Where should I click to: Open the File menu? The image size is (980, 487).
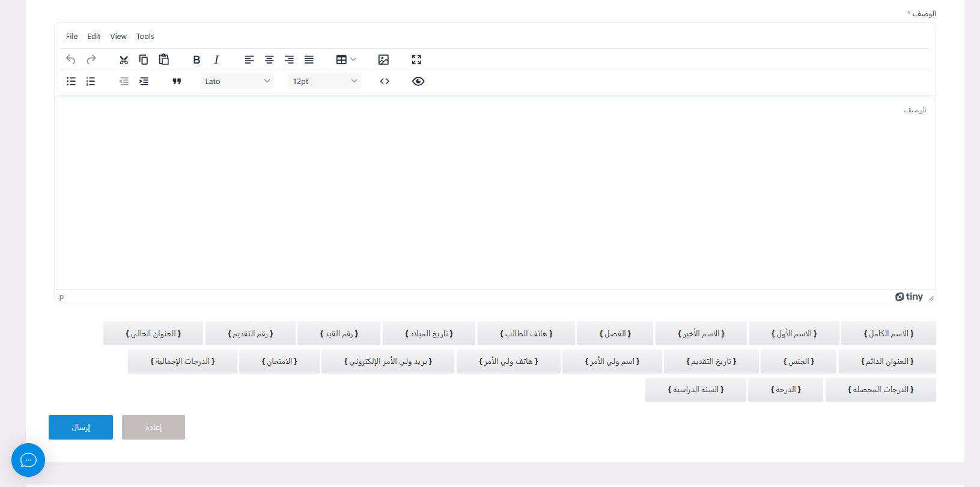(x=72, y=37)
